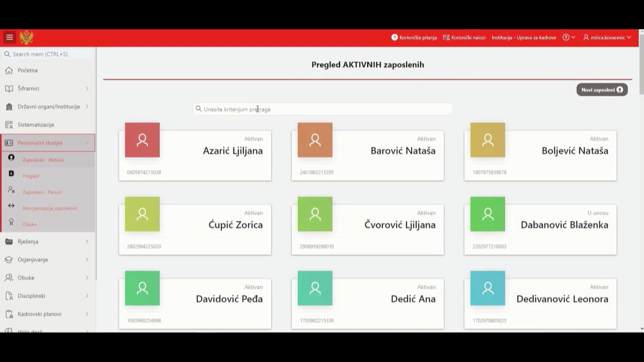The width and height of the screenshot is (644, 362).
Task: Open the milica.kovacevic user menu
Action: pos(607,38)
